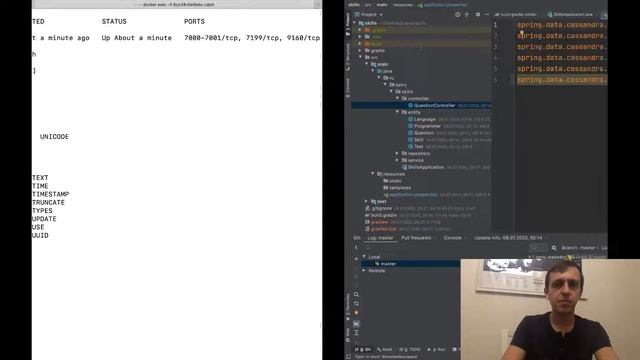Screen dimensions: 640x360
Task: Click TIMESTAMP keyword in terminal window
Action: [x=51, y=194]
